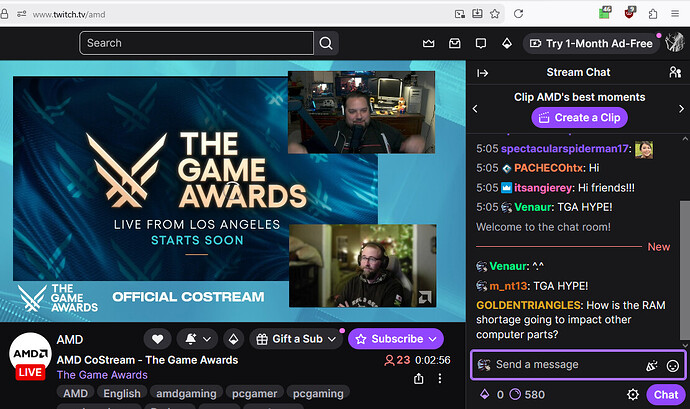690x409 pixels.
Task: Open notification bell dropdown
Action: 197,339
